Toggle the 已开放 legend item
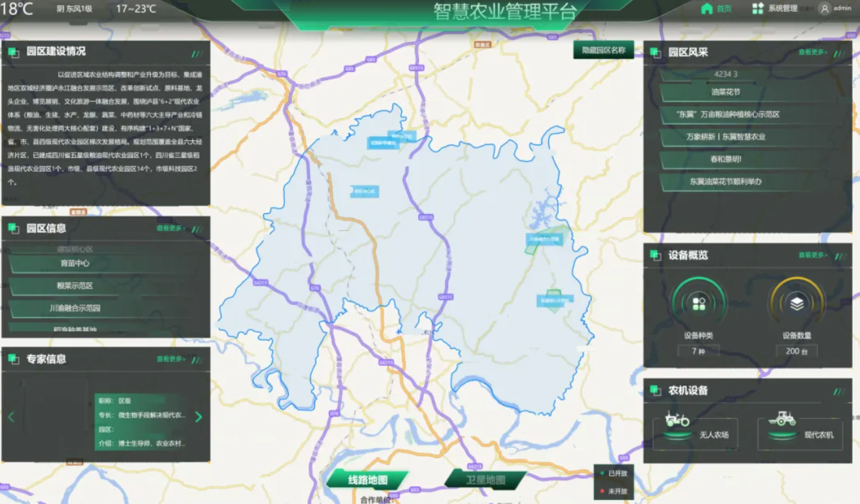 (613, 473)
